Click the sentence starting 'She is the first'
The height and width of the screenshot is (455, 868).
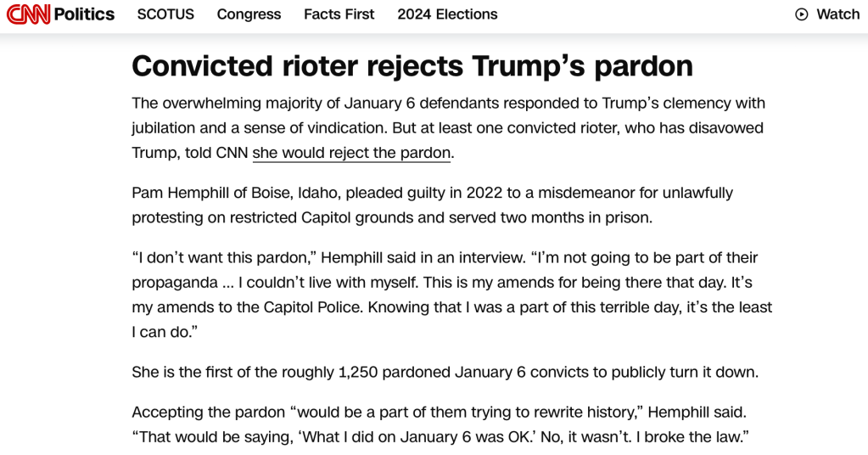pos(445,372)
